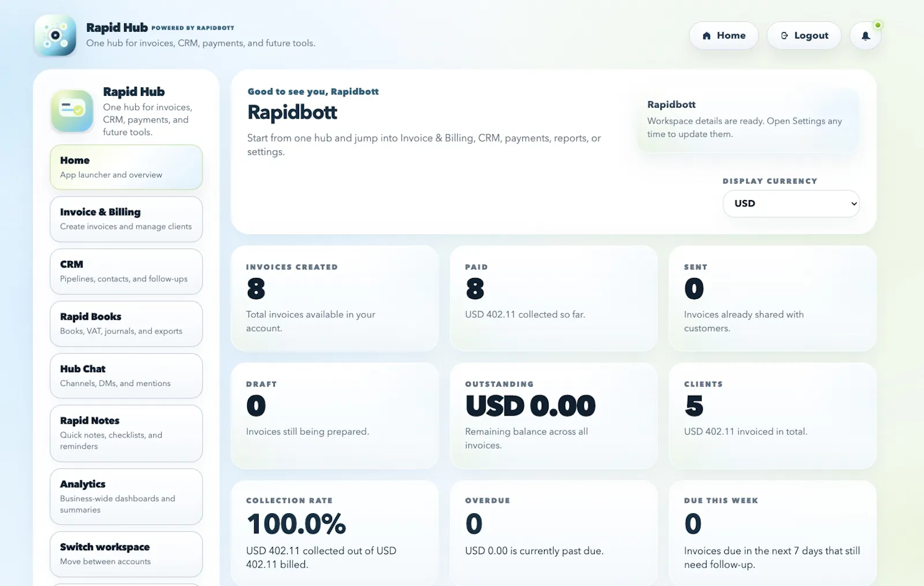Click the Overdue stat card
This screenshot has height=586, width=924.
[x=554, y=533]
